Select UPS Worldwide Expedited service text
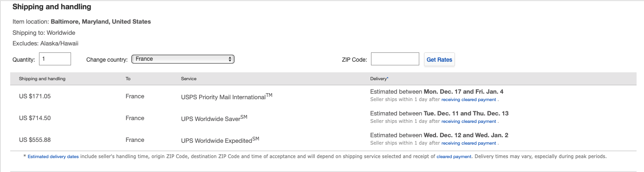Screen dimensions: 644x172 coord(220,140)
